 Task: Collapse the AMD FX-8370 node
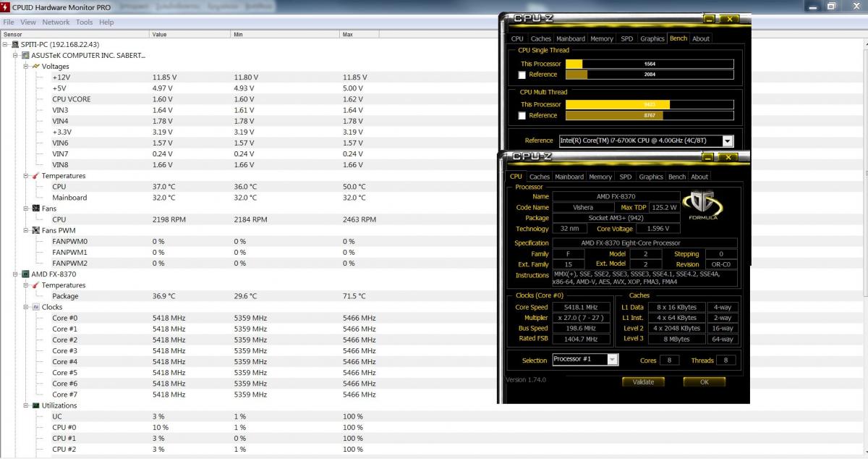(16, 274)
